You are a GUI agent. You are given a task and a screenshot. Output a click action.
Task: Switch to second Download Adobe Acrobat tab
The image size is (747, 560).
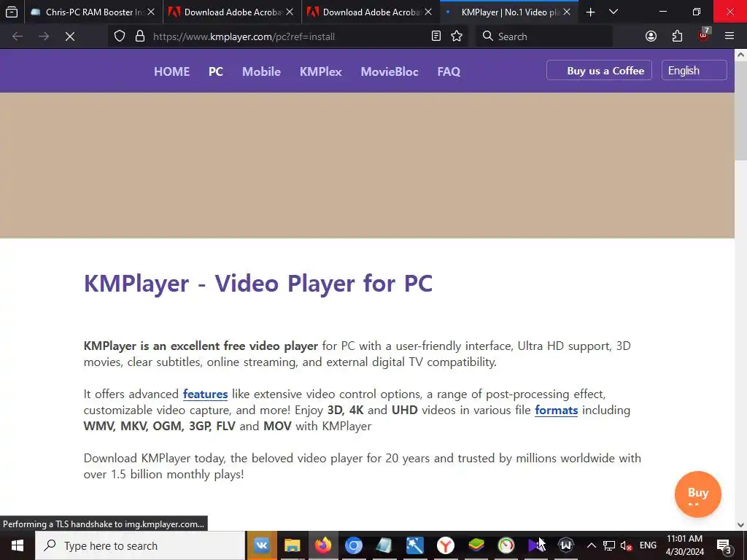(371, 12)
